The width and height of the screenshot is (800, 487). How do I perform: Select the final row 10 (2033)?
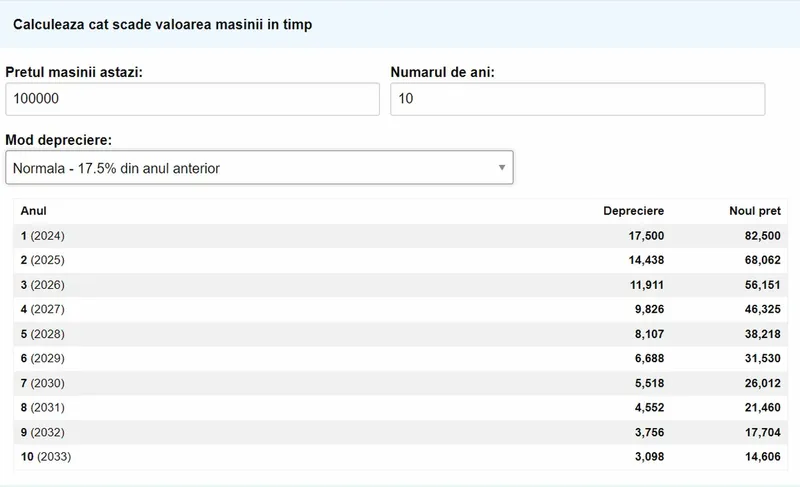pyautogui.click(x=401, y=457)
